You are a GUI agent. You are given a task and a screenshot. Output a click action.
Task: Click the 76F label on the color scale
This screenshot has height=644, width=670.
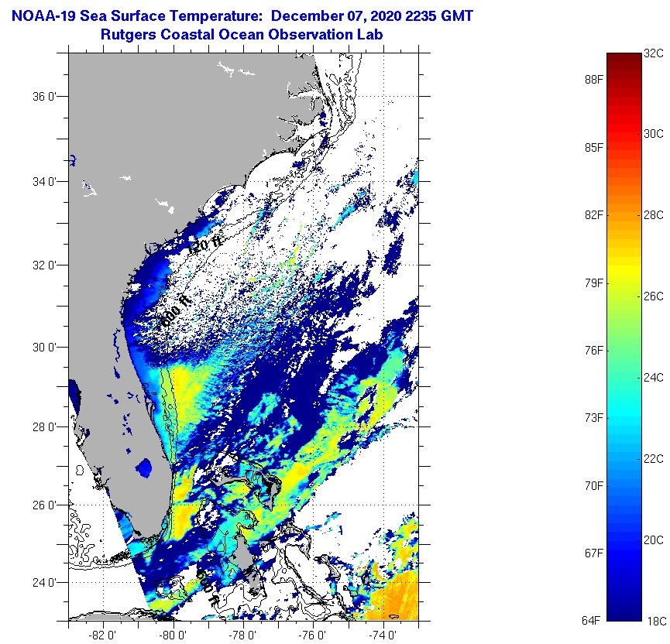pyautogui.click(x=594, y=350)
